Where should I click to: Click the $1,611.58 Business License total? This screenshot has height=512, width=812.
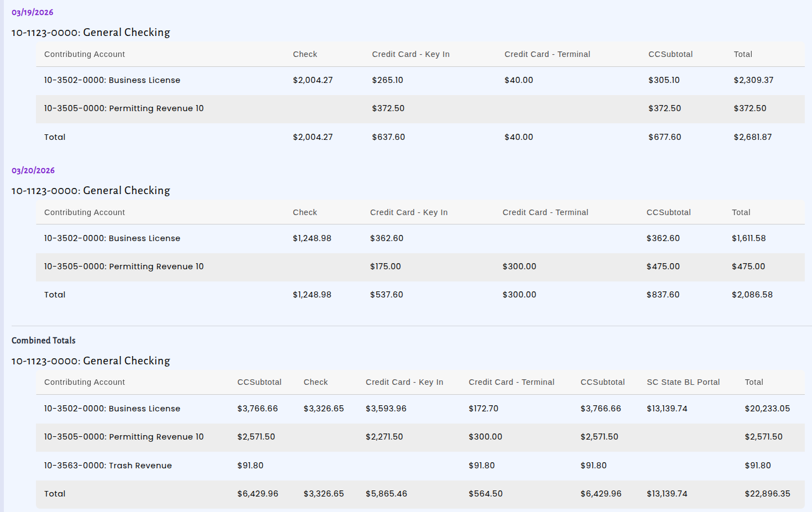point(749,238)
